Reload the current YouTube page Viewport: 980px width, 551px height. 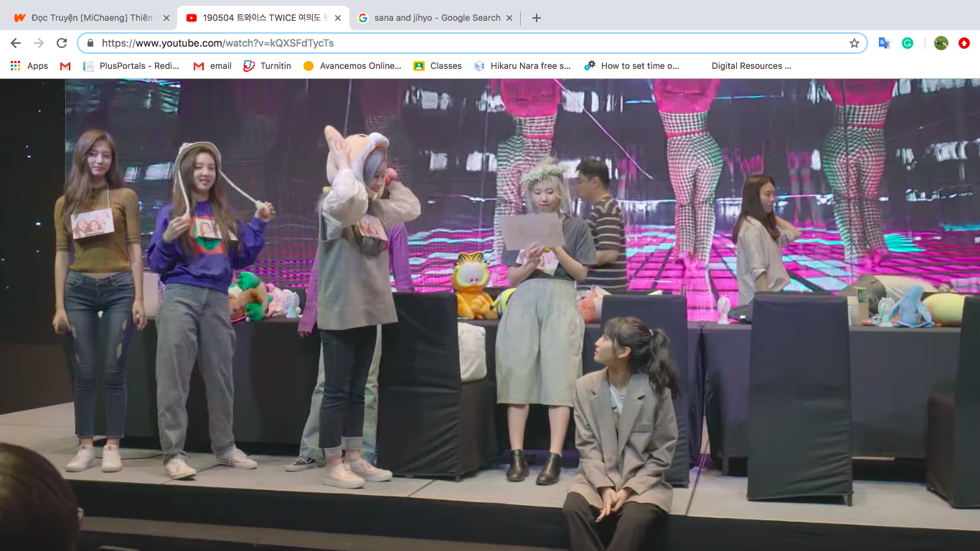(62, 43)
